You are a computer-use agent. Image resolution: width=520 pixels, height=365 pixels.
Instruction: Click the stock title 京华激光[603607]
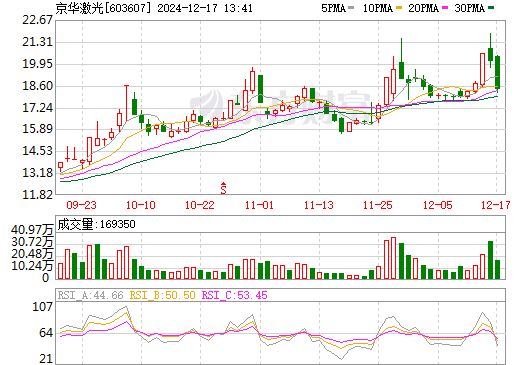click(104, 8)
